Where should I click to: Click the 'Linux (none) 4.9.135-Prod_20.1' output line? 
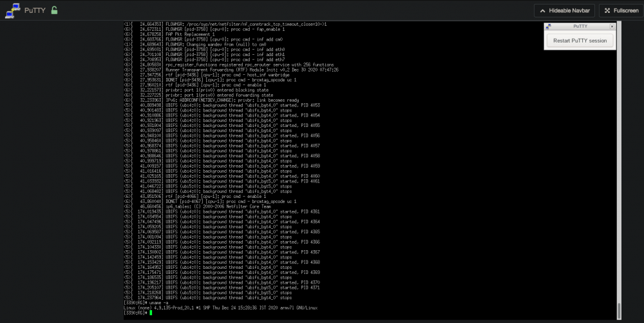(220, 308)
